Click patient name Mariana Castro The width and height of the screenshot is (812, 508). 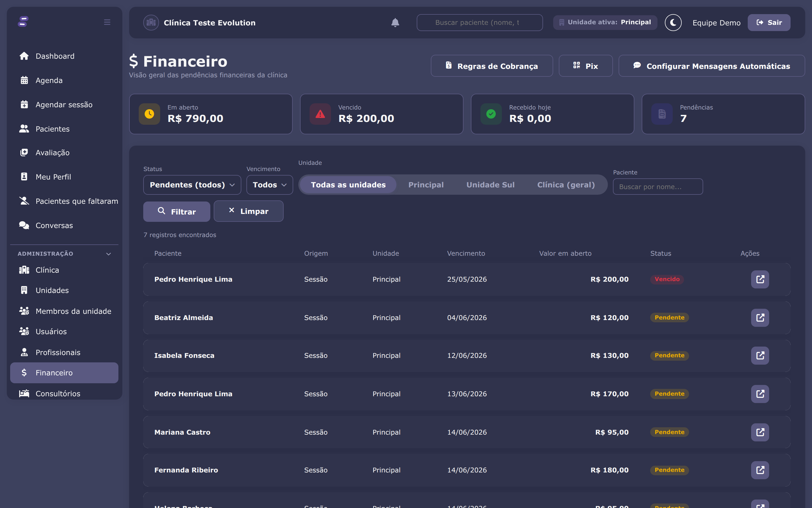tap(182, 432)
